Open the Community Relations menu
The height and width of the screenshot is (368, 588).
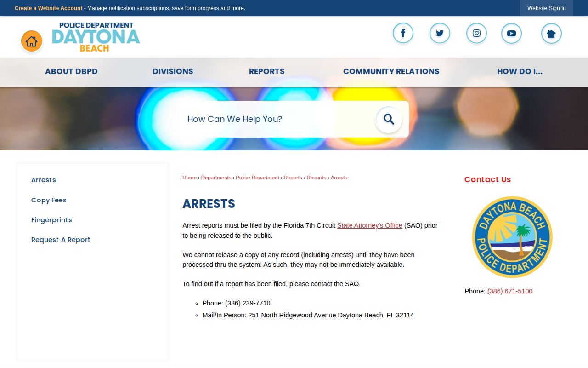pyautogui.click(x=391, y=71)
